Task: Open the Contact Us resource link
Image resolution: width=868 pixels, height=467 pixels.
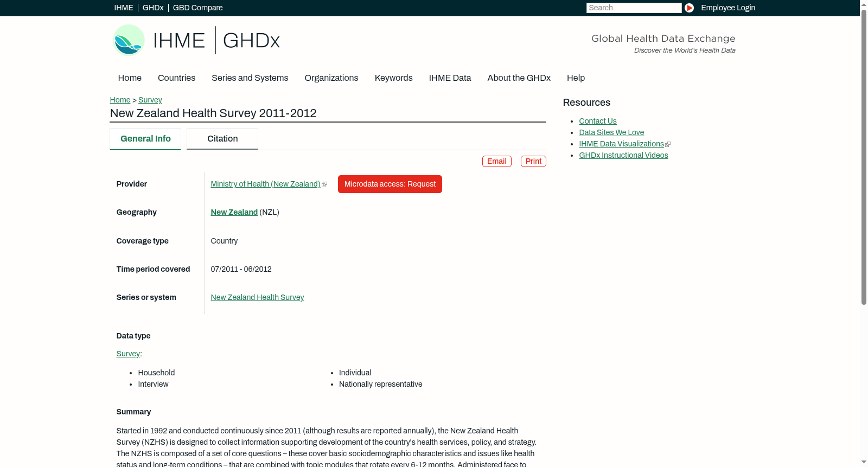Action: coord(597,121)
